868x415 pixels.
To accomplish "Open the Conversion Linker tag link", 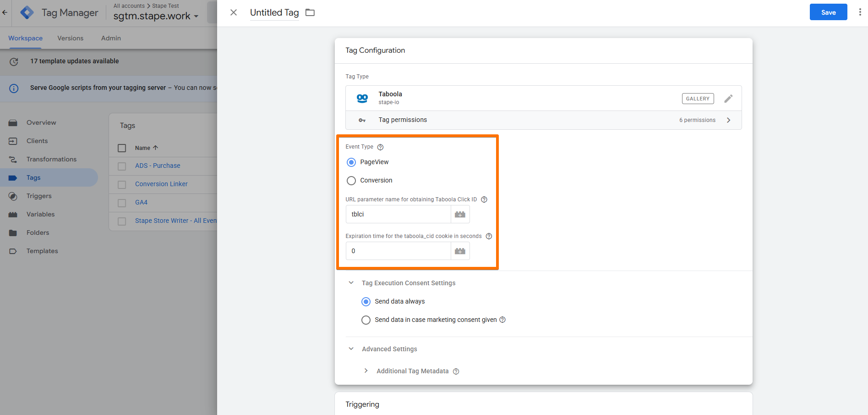I will pyautogui.click(x=161, y=184).
